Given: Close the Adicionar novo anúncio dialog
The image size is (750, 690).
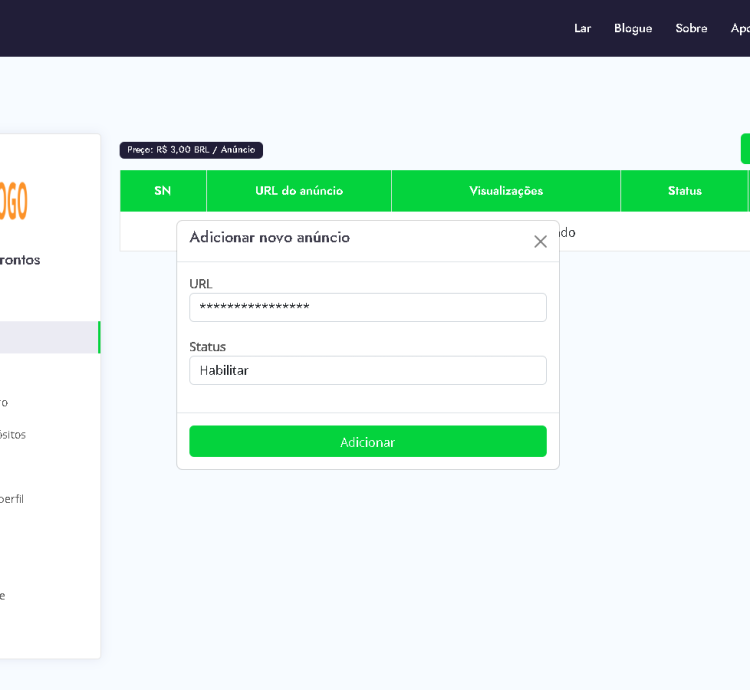Looking at the screenshot, I should point(540,241).
